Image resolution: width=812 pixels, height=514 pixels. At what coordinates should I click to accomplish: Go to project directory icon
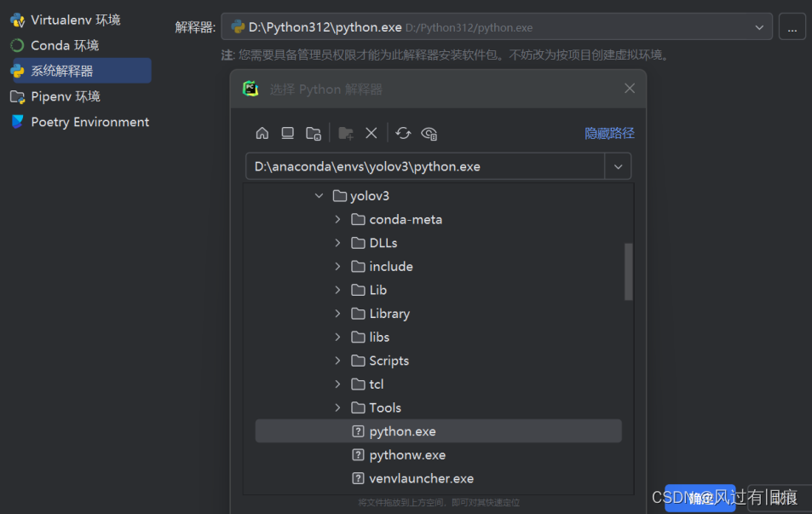(314, 133)
